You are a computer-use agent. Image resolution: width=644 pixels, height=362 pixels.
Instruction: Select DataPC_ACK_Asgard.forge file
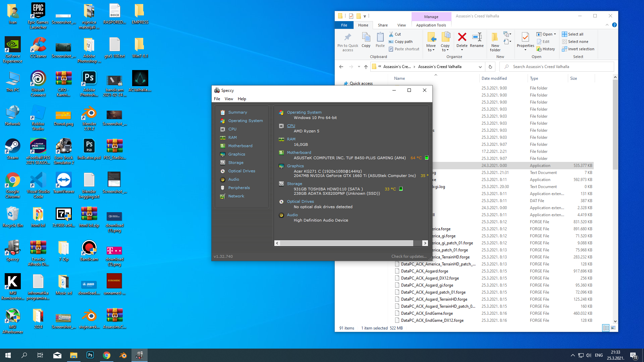pos(425,271)
